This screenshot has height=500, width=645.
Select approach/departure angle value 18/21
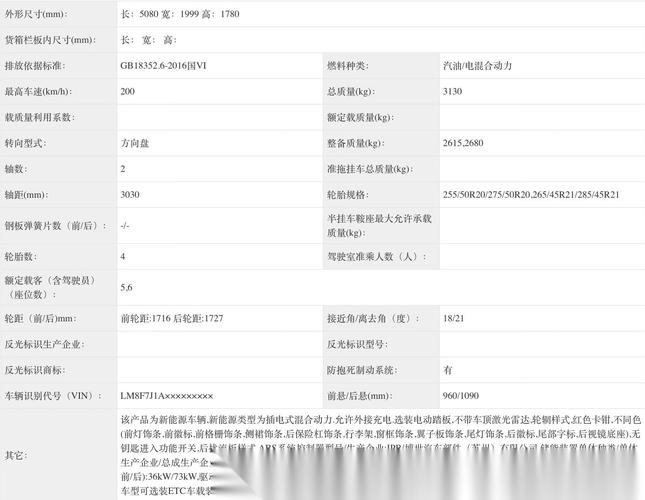click(x=453, y=318)
